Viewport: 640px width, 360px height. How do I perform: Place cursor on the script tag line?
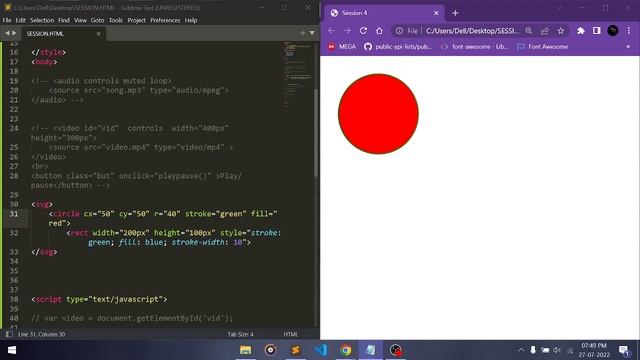click(x=99, y=299)
